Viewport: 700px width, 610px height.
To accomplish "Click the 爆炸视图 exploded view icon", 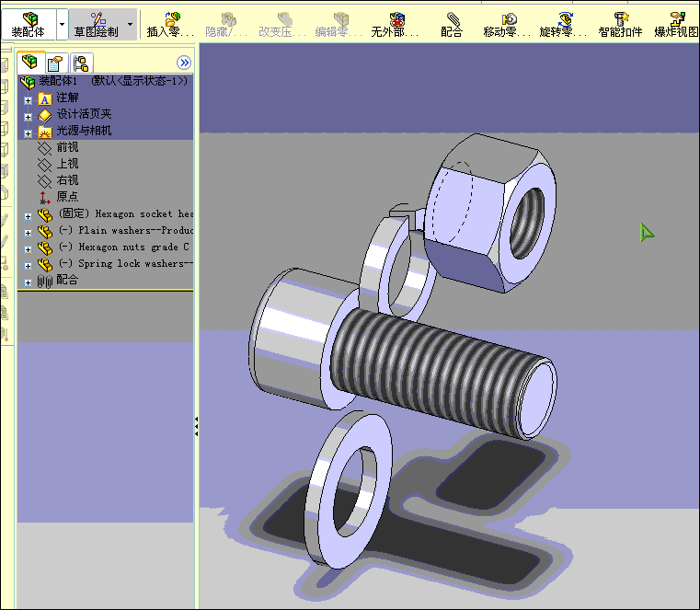I will [677, 18].
